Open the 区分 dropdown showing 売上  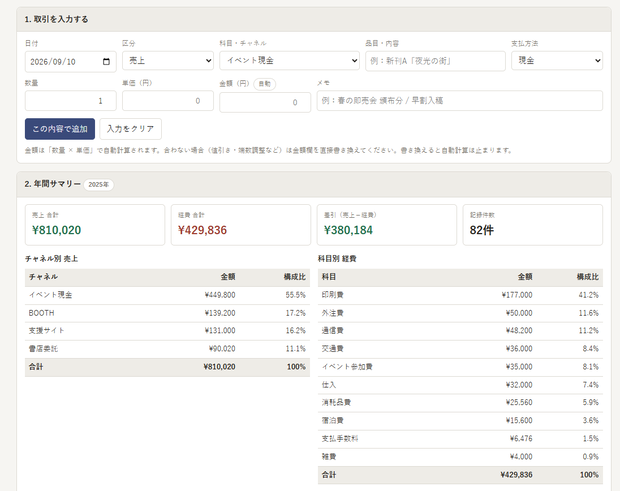[x=168, y=61]
